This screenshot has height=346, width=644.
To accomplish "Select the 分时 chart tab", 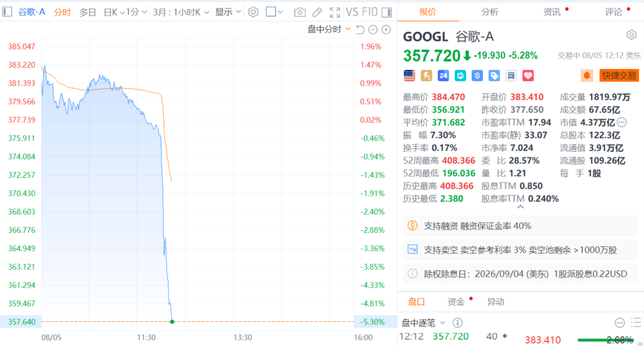I will [x=63, y=12].
